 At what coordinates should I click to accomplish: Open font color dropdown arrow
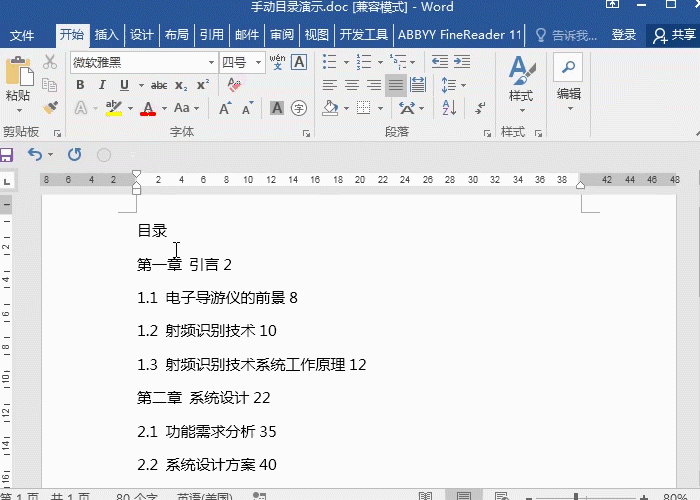(164, 108)
